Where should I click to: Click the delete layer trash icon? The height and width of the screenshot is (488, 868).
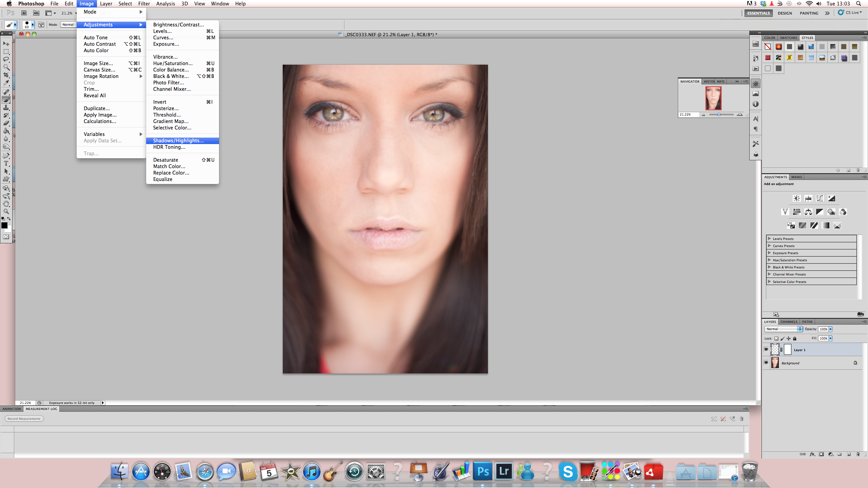[858, 454]
